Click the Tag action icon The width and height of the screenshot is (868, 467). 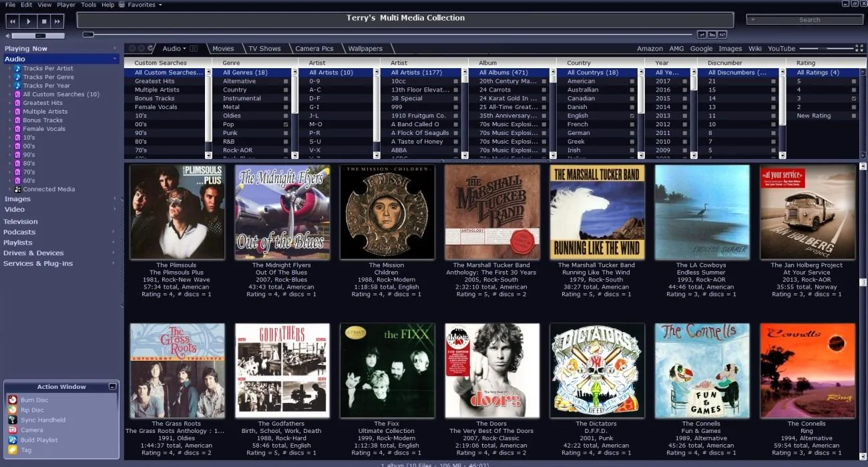[12, 450]
